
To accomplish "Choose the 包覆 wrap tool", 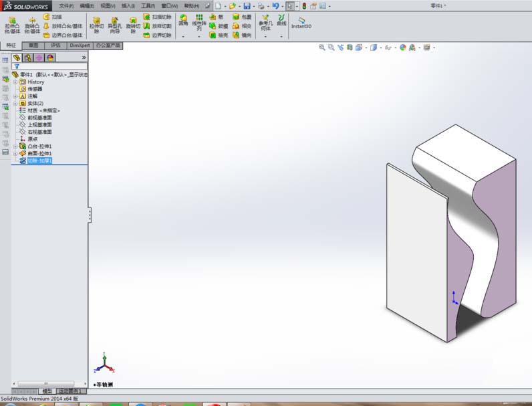I will [242, 17].
